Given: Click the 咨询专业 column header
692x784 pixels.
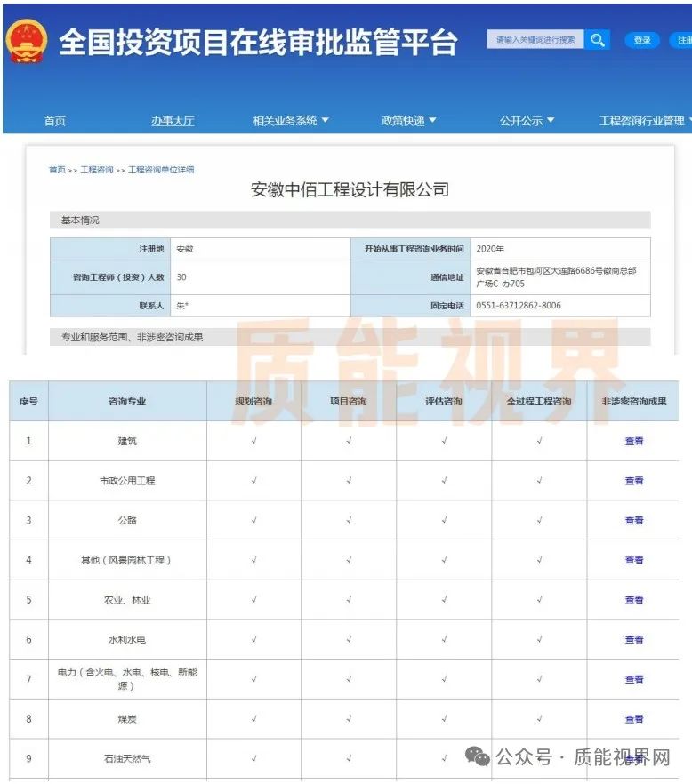Looking at the screenshot, I should click(127, 401).
